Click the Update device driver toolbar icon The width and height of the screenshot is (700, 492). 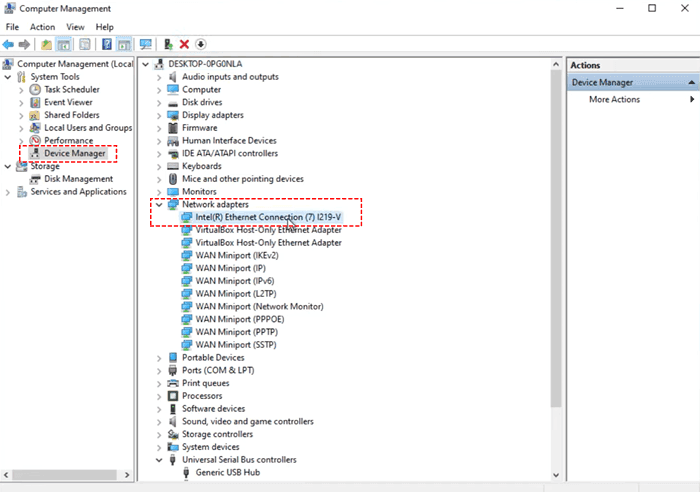(168, 44)
